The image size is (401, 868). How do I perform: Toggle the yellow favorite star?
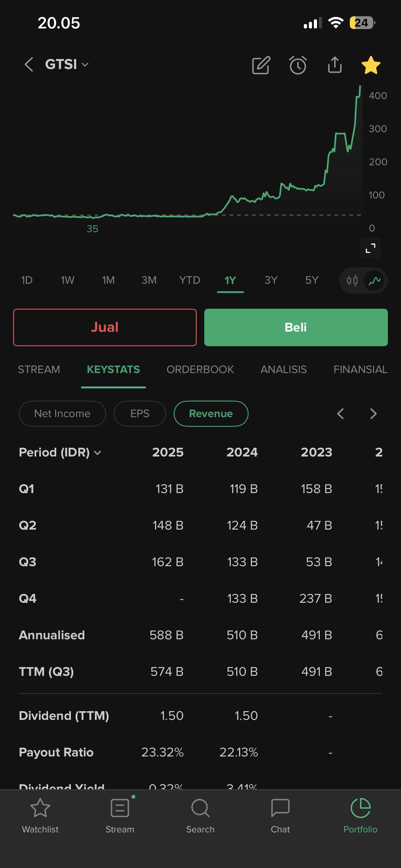pos(371,65)
